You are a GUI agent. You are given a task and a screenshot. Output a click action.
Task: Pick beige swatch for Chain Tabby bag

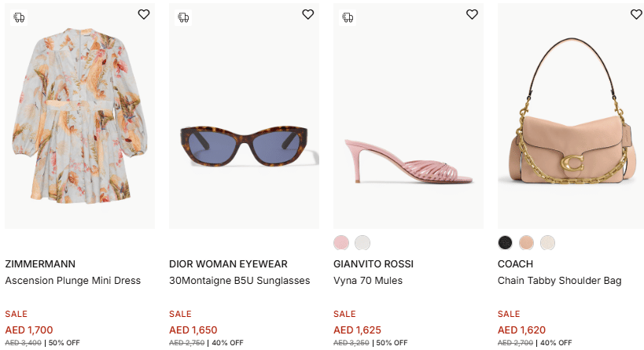[526, 242]
